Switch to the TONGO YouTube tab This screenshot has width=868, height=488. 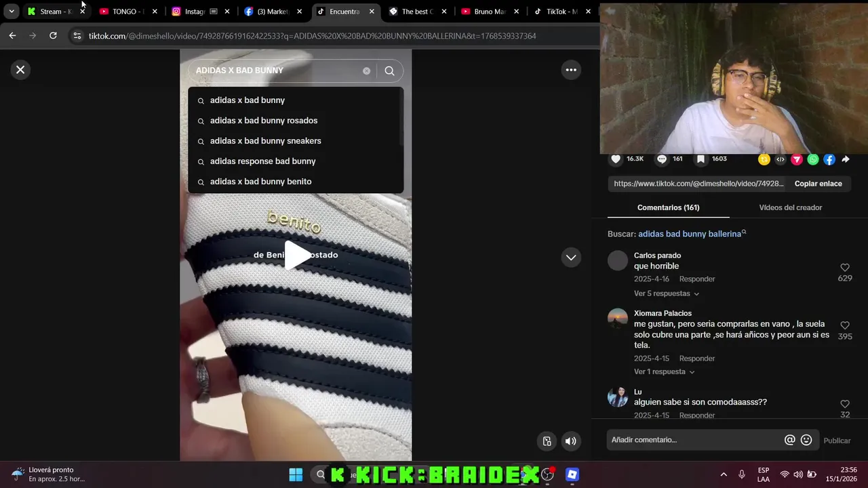click(x=127, y=12)
